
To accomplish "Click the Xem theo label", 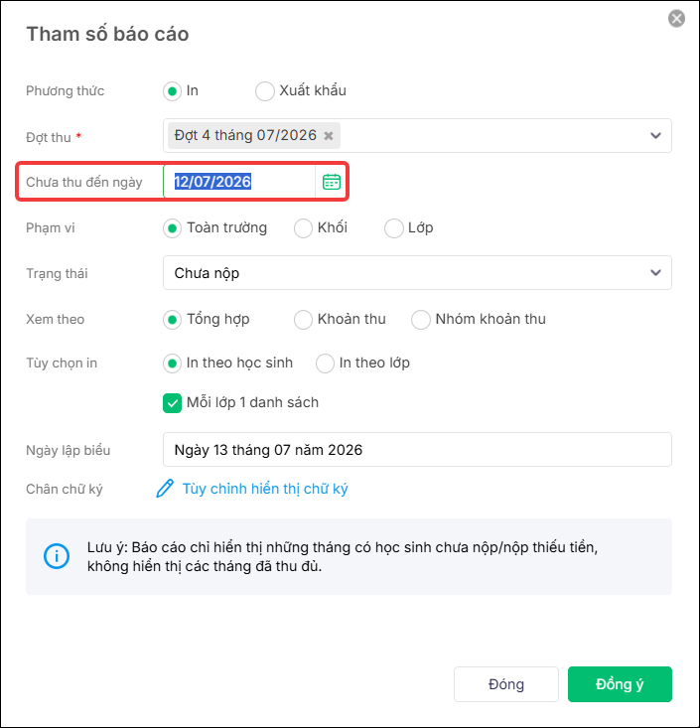I will click(56, 320).
